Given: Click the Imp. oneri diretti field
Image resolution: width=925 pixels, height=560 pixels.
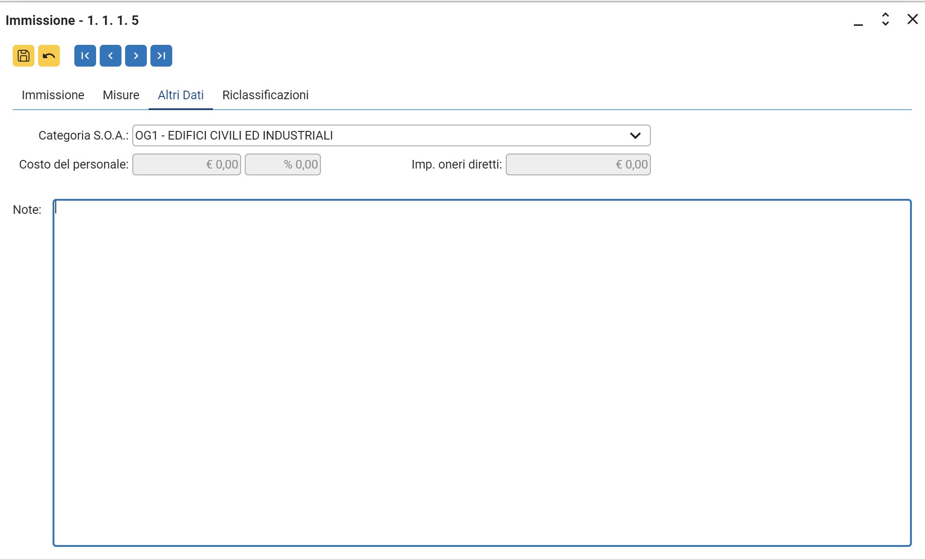Looking at the screenshot, I should click(578, 164).
